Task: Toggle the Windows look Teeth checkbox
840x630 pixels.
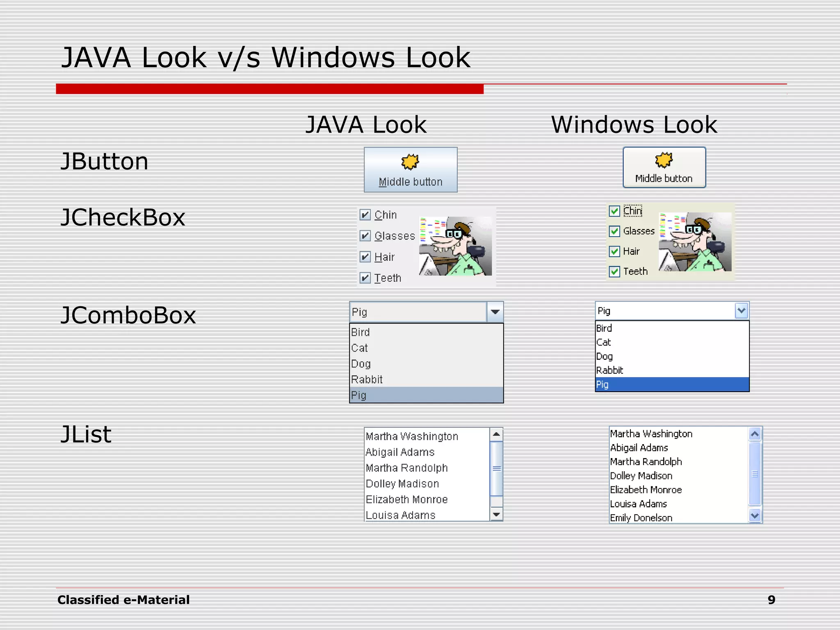Action: tap(614, 272)
